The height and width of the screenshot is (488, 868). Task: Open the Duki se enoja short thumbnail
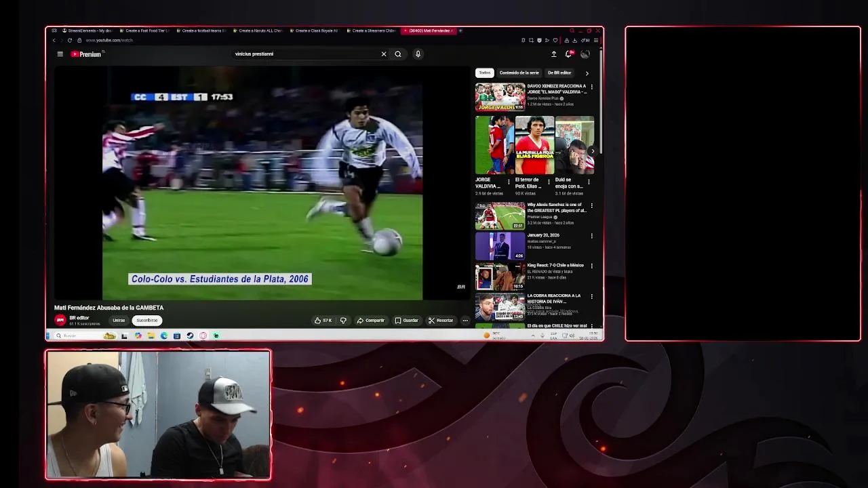pyautogui.click(x=574, y=145)
